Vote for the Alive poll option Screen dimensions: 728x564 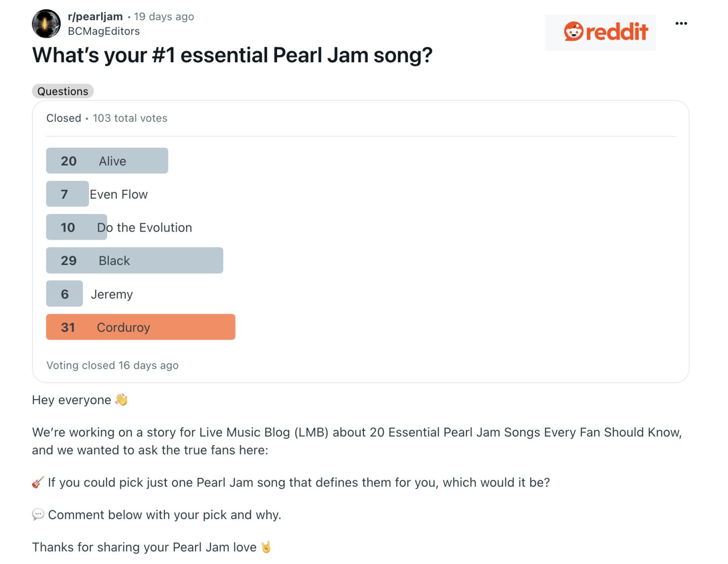[x=107, y=160]
